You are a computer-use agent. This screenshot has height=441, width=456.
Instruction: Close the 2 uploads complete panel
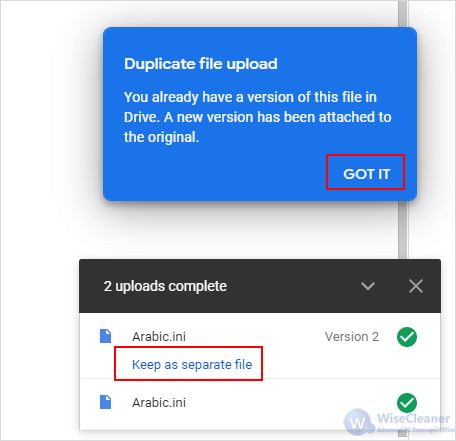pyautogui.click(x=416, y=286)
